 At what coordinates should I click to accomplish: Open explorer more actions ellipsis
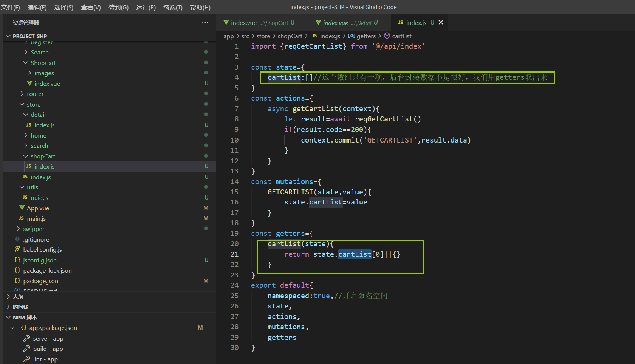[205, 23]
